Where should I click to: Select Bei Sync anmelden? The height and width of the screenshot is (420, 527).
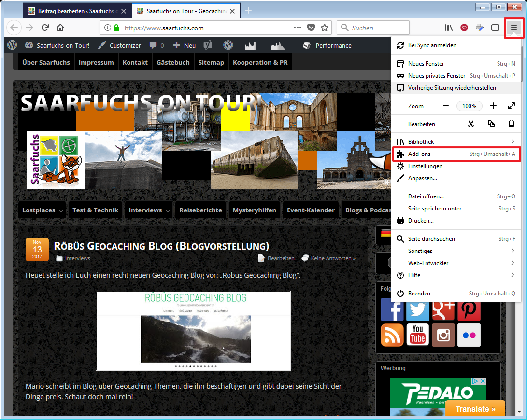pyautogui.click(x=456, y=45)
